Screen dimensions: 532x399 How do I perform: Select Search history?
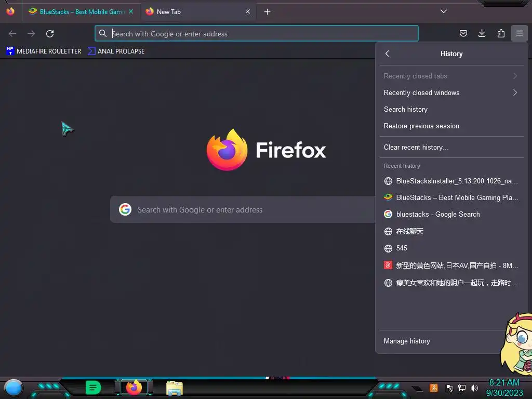[451, 109]
